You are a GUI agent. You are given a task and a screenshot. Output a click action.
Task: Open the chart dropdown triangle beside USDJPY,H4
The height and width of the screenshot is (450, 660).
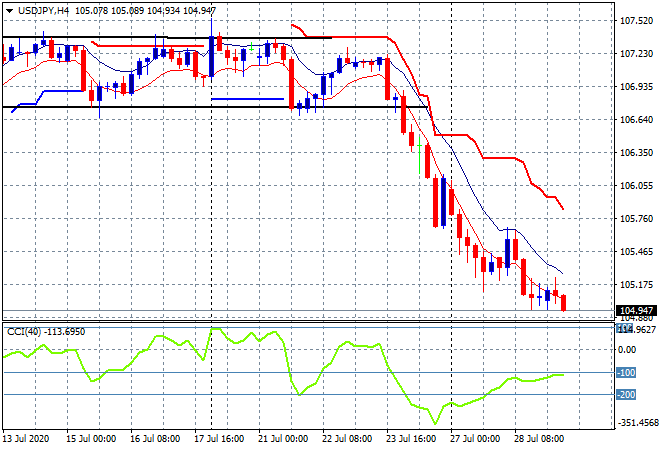[9, 11]
